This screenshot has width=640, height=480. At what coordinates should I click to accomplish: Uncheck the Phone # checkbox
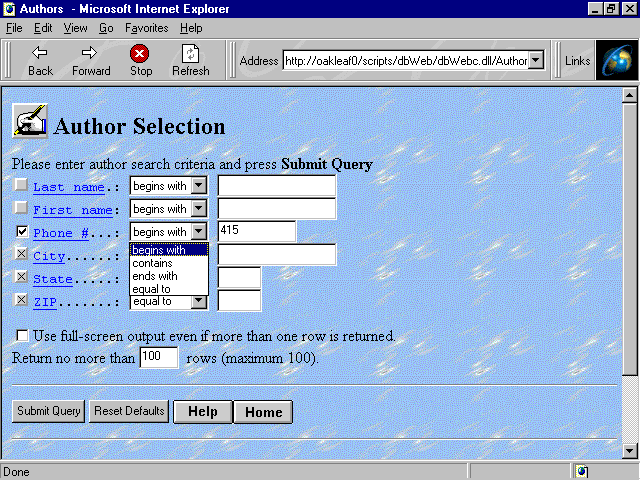pyautogui.click(x=22, y=232)
